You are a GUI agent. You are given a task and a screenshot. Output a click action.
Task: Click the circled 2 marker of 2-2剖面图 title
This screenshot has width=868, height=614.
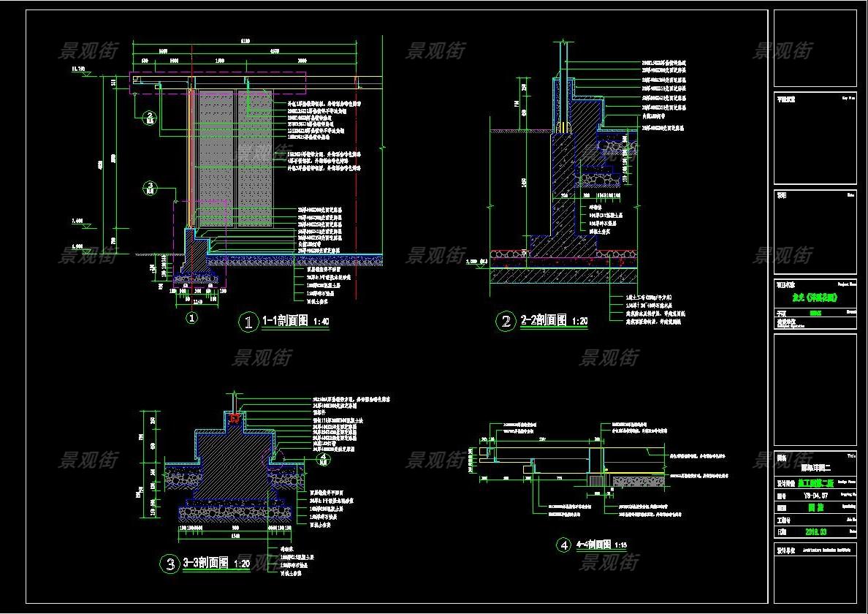[506, 322]
